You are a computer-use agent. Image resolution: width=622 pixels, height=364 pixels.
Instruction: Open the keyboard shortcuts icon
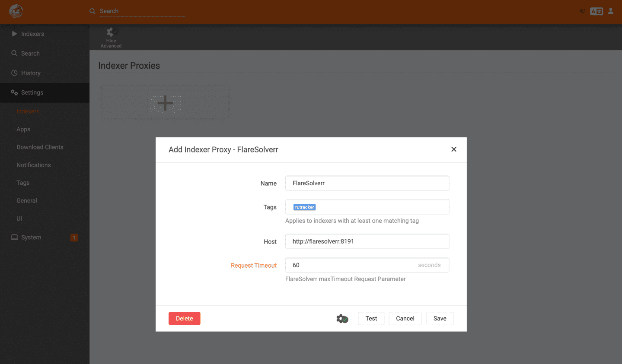pyautogui.click(x=596, y=11)
